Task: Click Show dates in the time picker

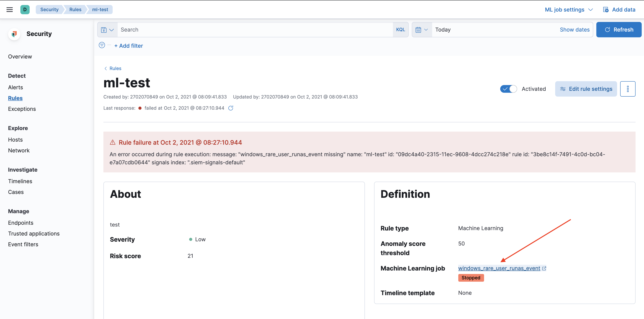Action: point(574,29)
